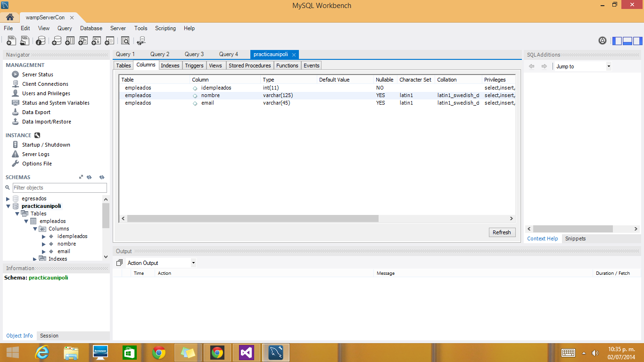Expand the egresados schema
Screen dimensions: 644x362
7,198
